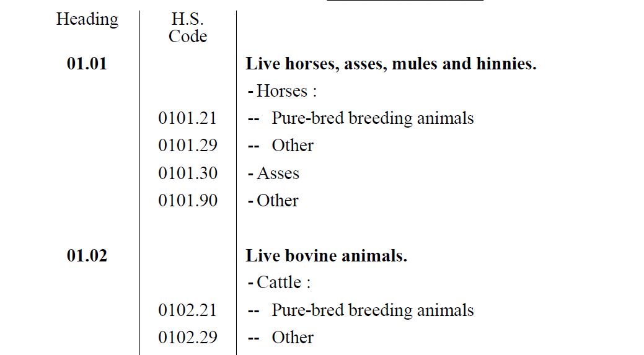The height and width of the screenshot is (355, 644).
Task: Click 'Pure-bred breeding animals' under Cattle
Action: 373,310
